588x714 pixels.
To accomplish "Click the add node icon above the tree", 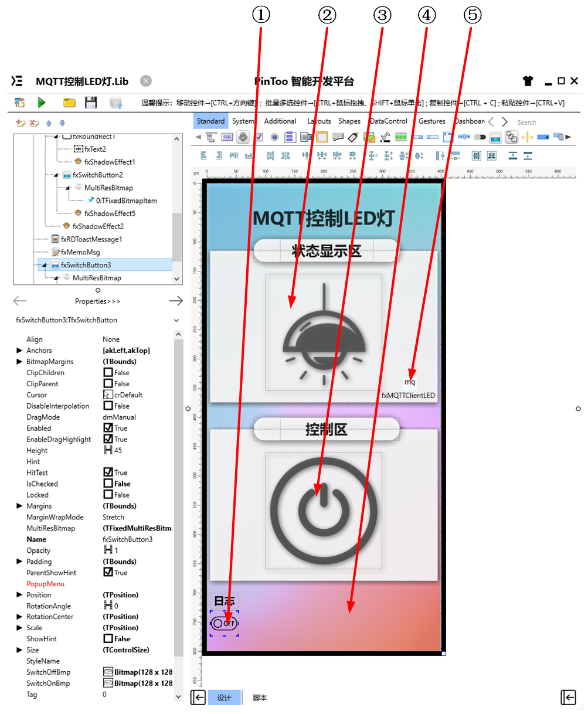I will point(21,123).
